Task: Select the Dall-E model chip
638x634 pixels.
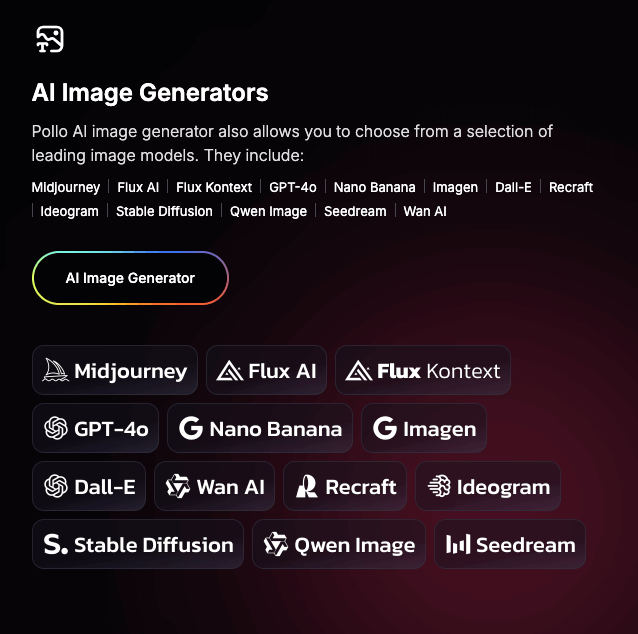Action: tap(89, 487)
